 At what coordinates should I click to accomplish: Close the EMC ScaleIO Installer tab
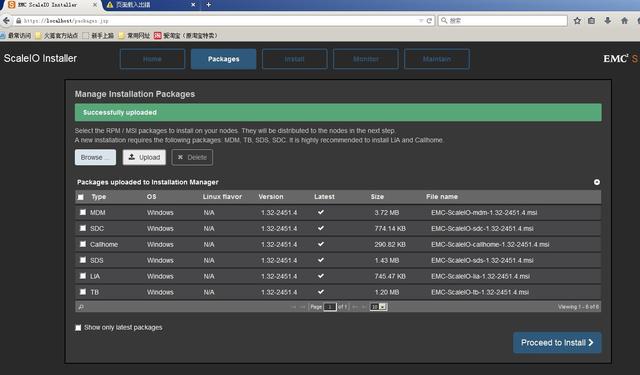(x=95, y=5)
